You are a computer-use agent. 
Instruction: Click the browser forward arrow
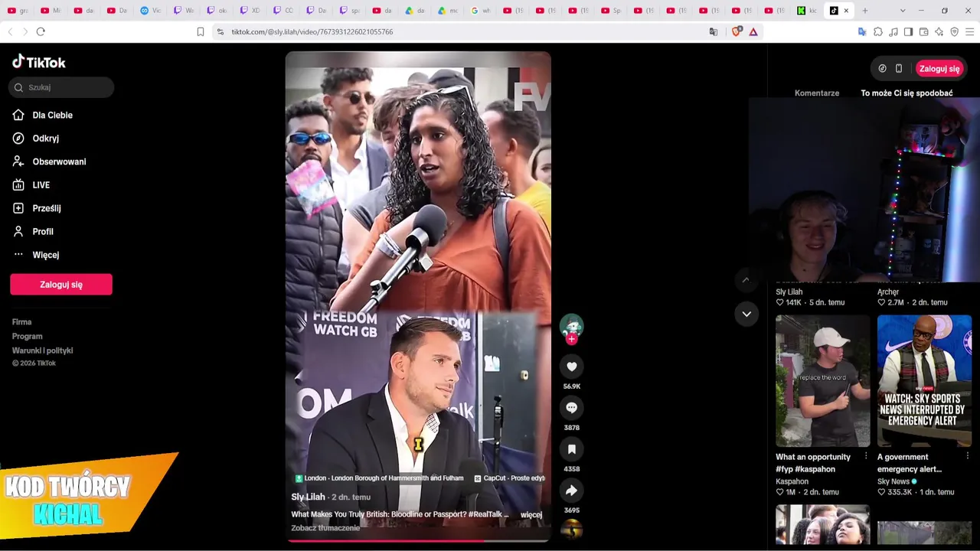(24, 31)
